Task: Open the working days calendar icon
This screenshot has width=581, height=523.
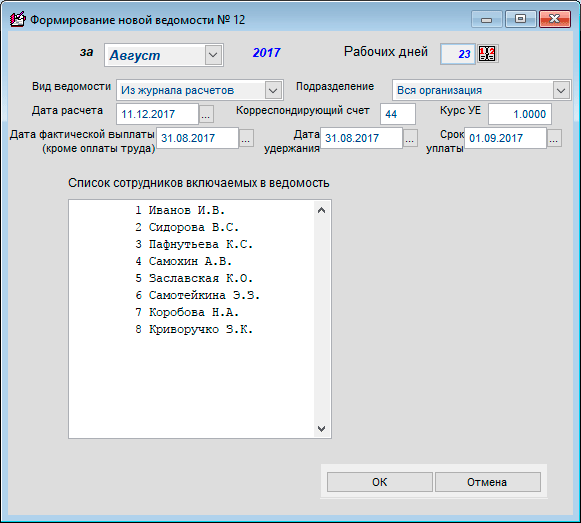Action: pos(487,54)
